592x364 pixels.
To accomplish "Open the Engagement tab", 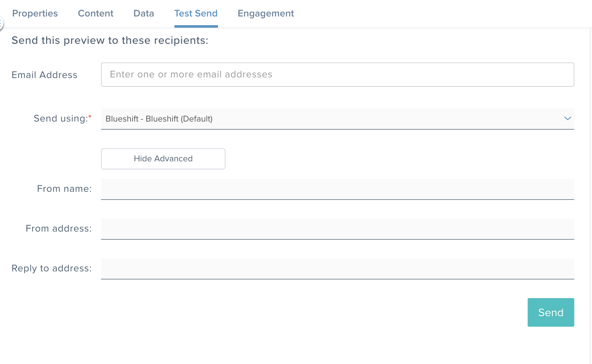I will coord(266,13).
